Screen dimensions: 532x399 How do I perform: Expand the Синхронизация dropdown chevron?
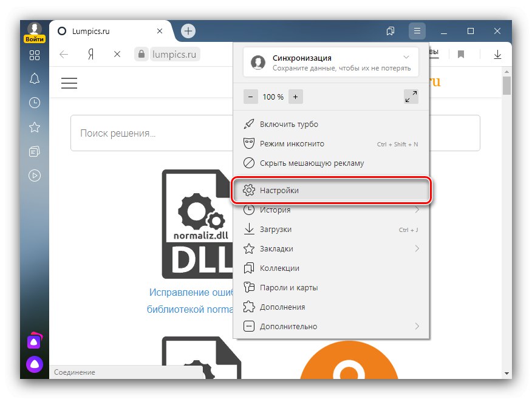406,57
